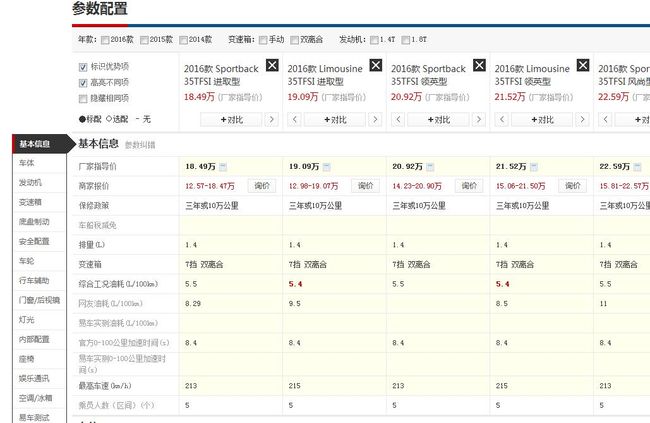Image resolution: width=650 pixels, height=423 pixels.
Task: Click 询价 for 15.06-21.50万 offer
Action: [573, 186]
